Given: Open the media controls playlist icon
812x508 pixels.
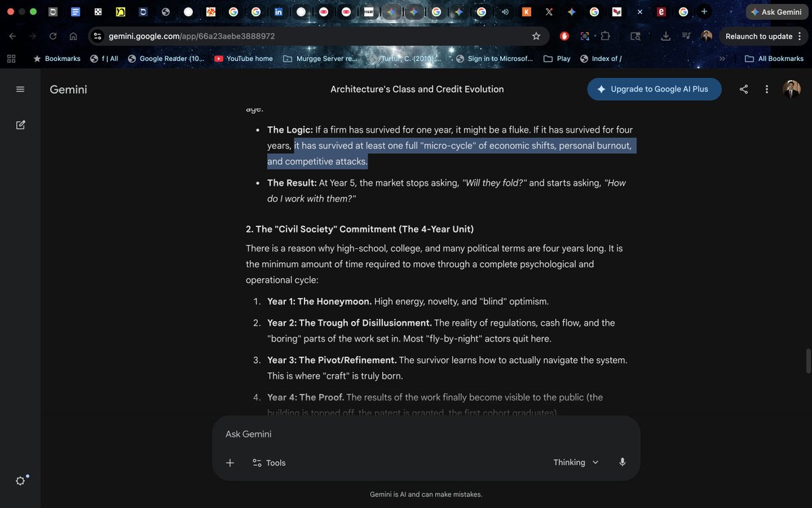Looking at the screenshot, I should point(686,36).
